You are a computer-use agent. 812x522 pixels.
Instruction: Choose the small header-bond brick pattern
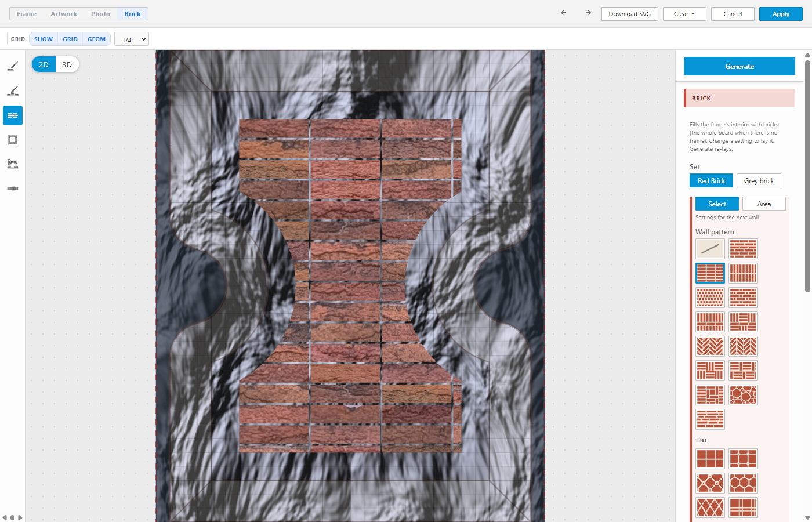tap(710, 298)
